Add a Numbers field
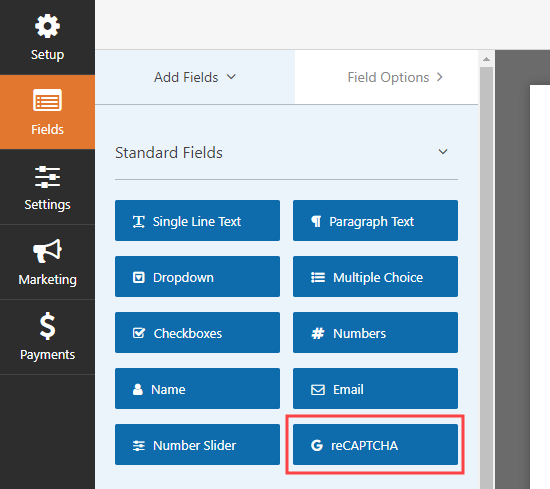This screenshot has height=489, width=550. (x=375, y=333)
